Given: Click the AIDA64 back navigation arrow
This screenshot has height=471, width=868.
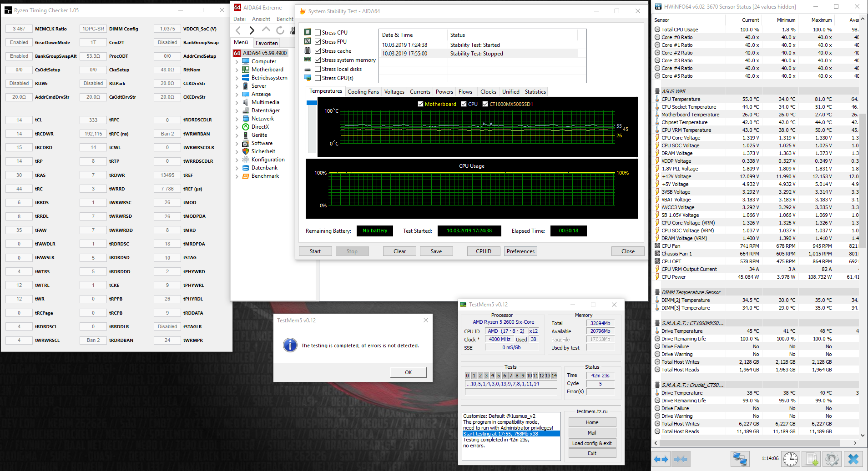Looking at the screenshot, I should 238,30.
